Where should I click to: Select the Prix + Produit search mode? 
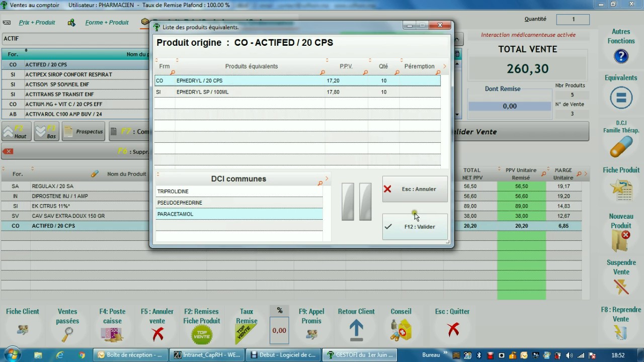tap(37, 23)
